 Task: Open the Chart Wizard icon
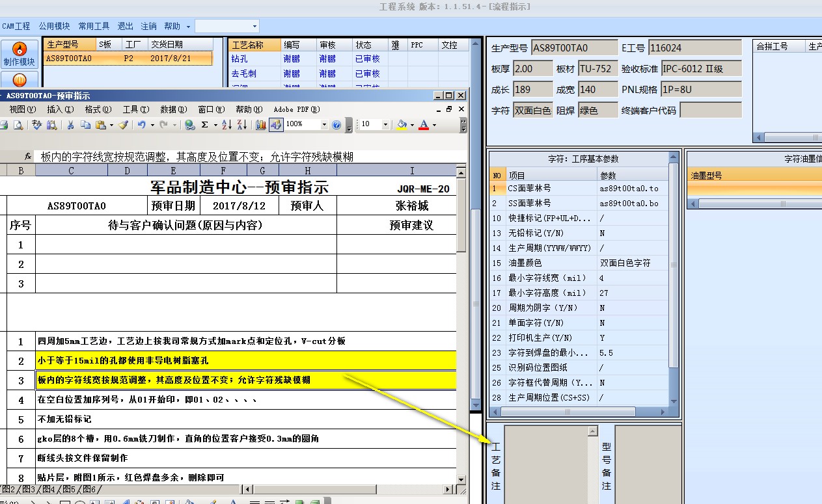[x=261, y=124]
